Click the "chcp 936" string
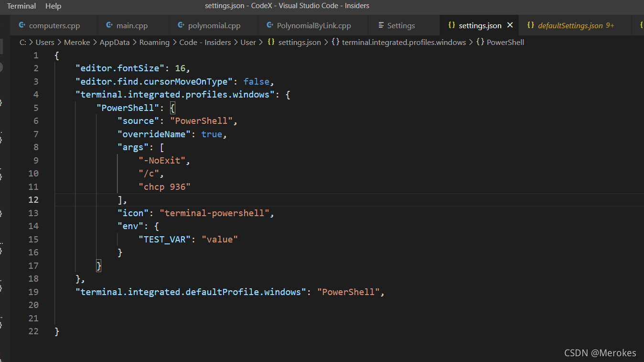 [164, 187]
